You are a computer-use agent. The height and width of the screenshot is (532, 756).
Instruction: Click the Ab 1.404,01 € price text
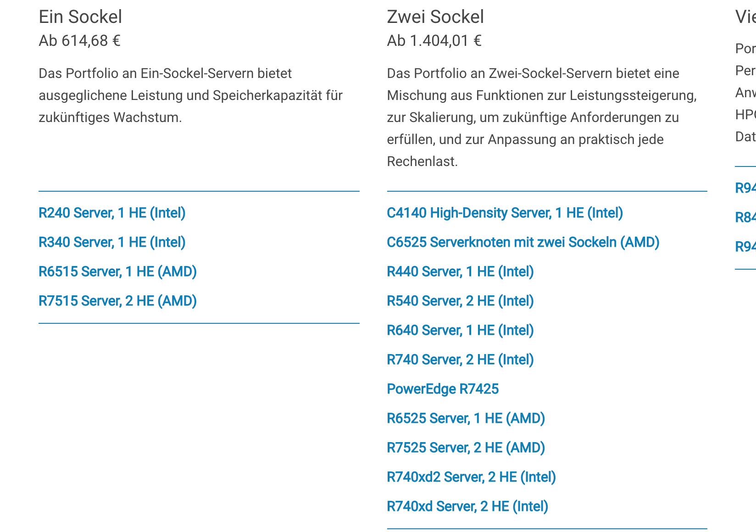(434, 41)
